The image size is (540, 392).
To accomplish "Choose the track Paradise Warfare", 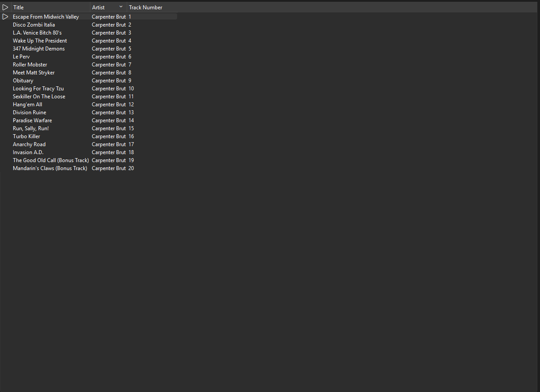I will click(x=32, y=120).
